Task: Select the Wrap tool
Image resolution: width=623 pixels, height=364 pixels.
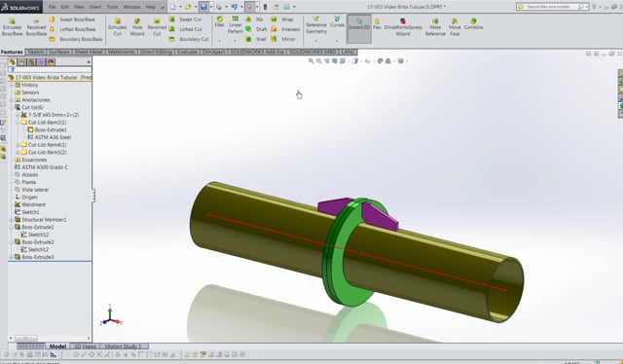Action: (282, 19)
